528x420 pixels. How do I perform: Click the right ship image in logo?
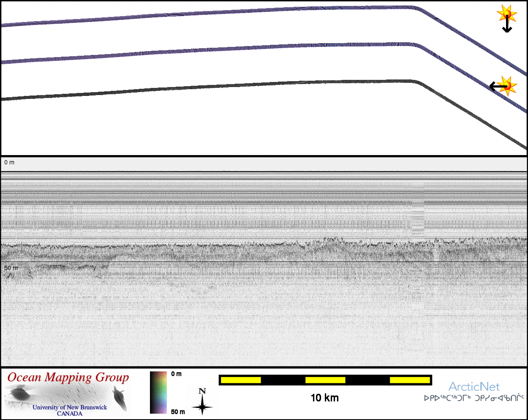pyautogui.click(x=120, y=400)
